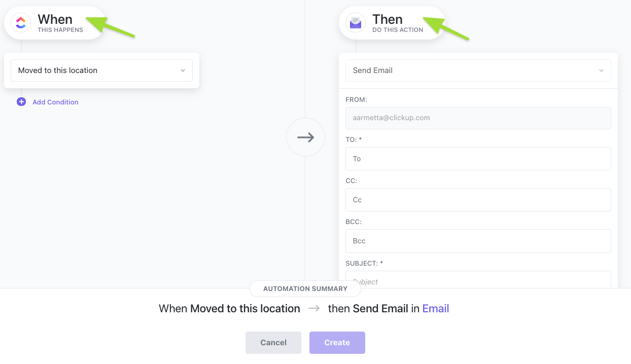Click the purple plus icon for Add Condition
This screenshot has width=631, height=364.
(x=21, y=102)
